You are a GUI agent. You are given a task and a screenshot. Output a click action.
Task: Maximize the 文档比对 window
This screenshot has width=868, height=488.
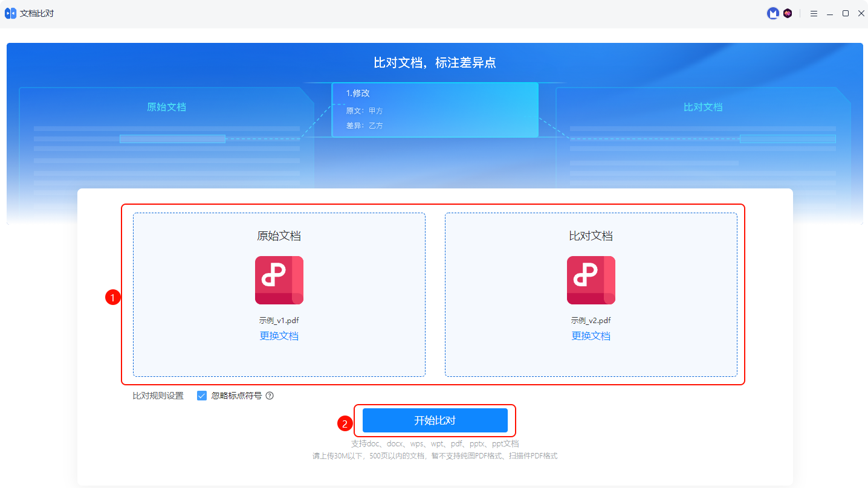click(846, 13)
